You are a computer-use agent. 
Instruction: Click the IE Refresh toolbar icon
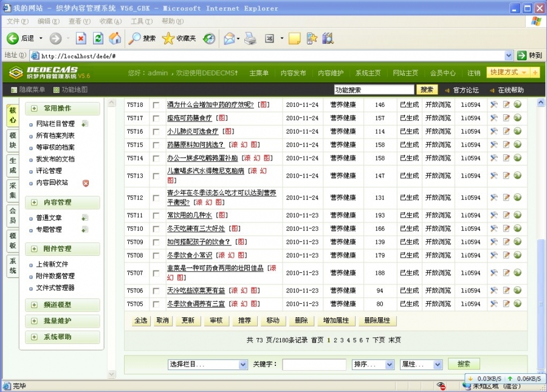click(98, 38)
